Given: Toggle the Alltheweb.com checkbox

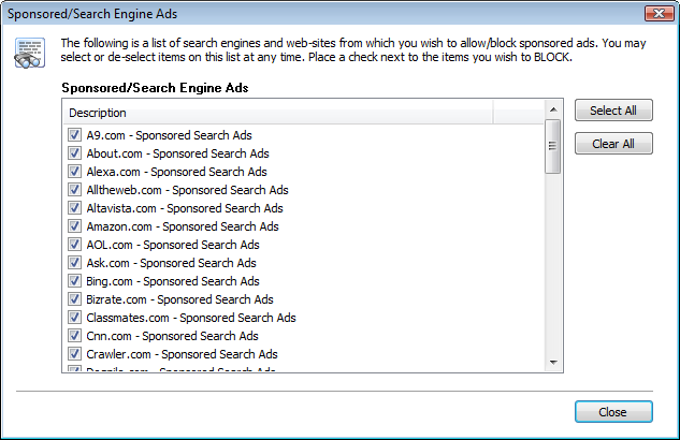Looking at the screenshot, I should click(x=75, y=189).
